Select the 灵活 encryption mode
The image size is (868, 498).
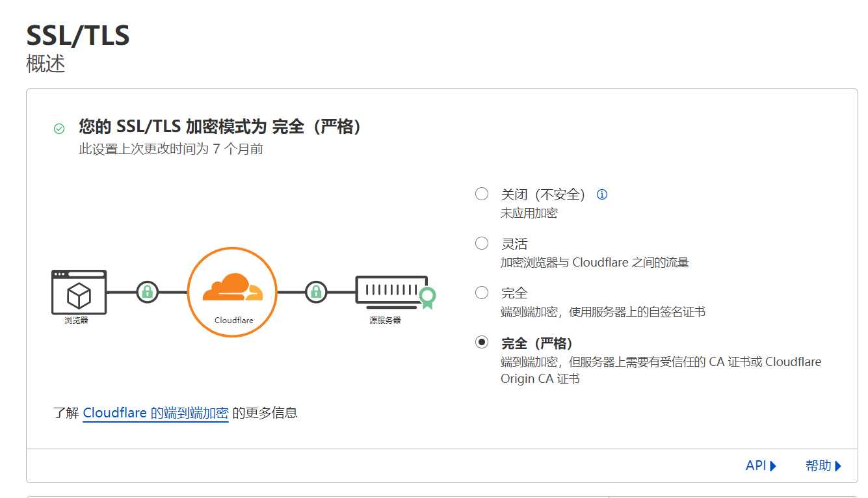(x=482, y=243)
